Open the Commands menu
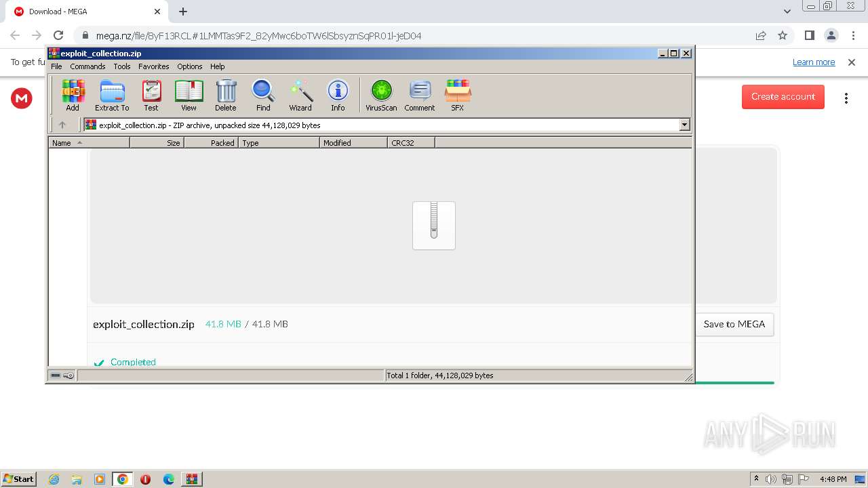This screenshot has height=488, width=868. pyautogui.click(x=87, y=66)
